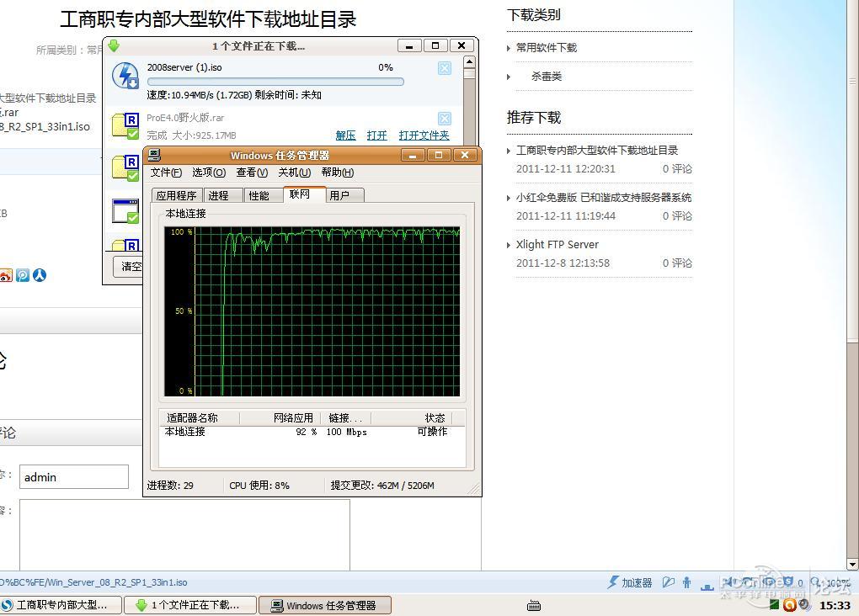Screen dimensions: 859x616
Task: Expand arrow beside 常用软件下载
Action: point(509,48)
